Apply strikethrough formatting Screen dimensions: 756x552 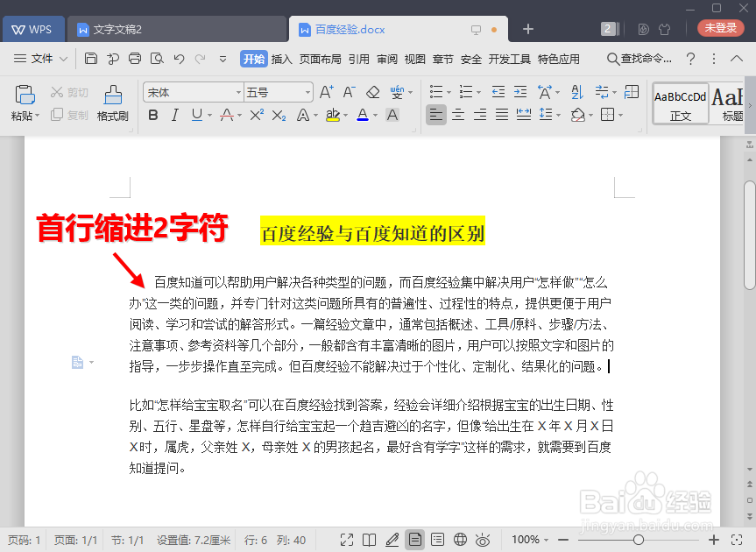(227, 115)
